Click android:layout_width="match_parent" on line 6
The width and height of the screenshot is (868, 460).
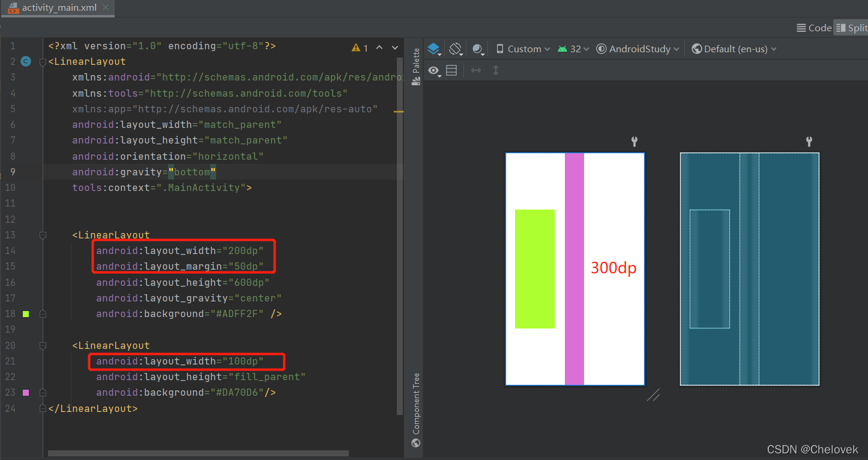click(177, 125)
